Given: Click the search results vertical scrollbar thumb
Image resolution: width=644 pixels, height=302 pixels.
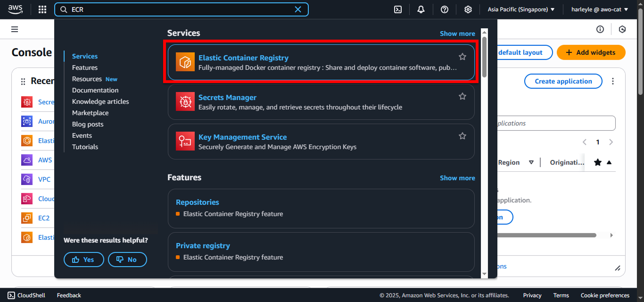Looking at the screenshot, I should click(484, 58).
